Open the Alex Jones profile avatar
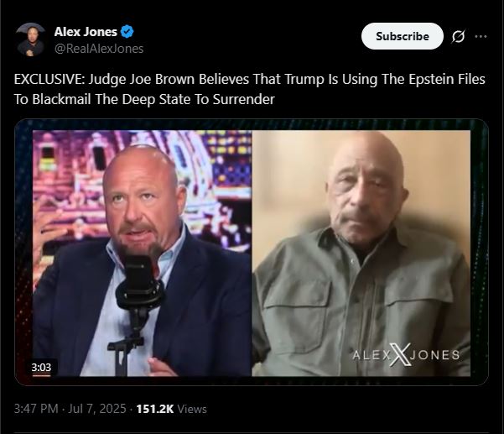This screenshot has width=504, height=434. pos(31,39)
